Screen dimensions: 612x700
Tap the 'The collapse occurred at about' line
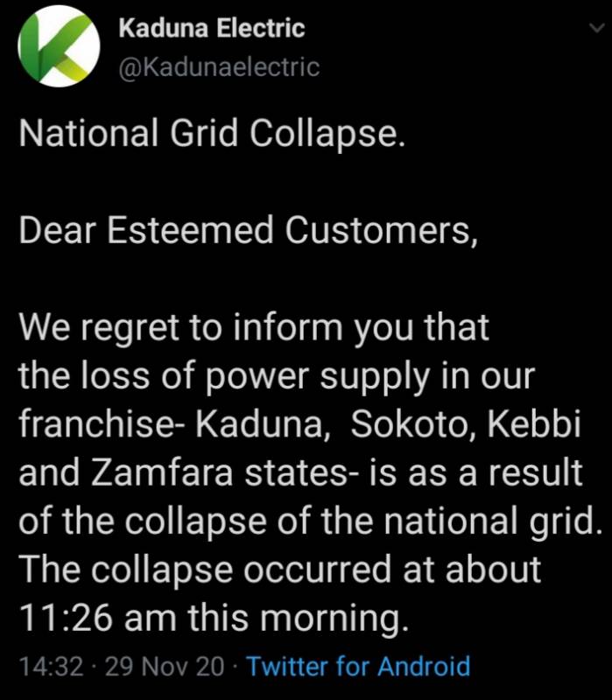coord(279,570)
